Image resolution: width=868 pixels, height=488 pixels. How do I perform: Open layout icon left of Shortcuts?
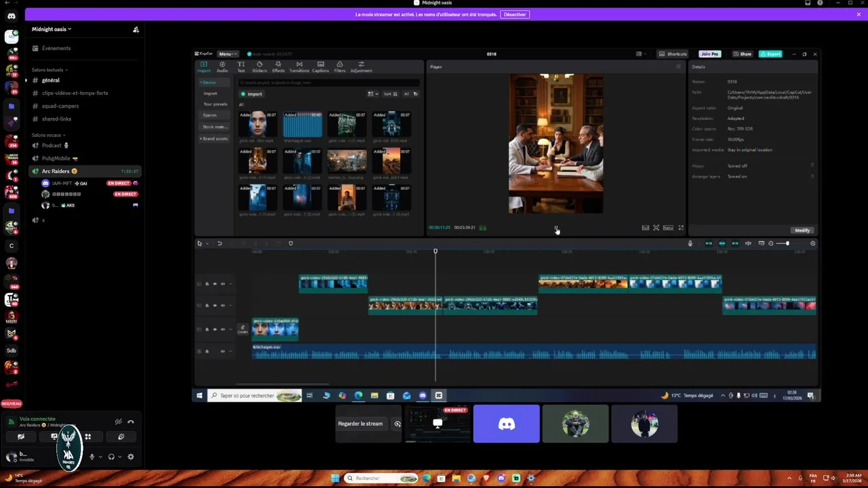tap(639, 54)
